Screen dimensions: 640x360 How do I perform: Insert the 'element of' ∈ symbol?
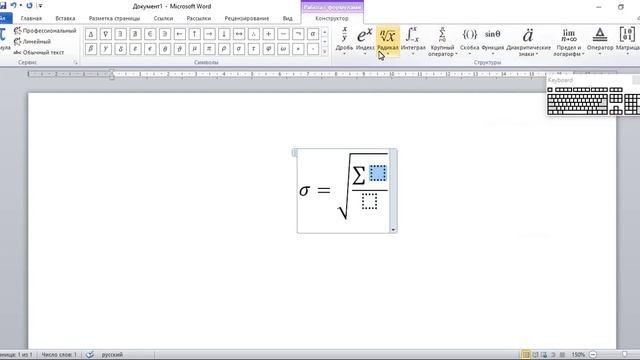point(150,34)
